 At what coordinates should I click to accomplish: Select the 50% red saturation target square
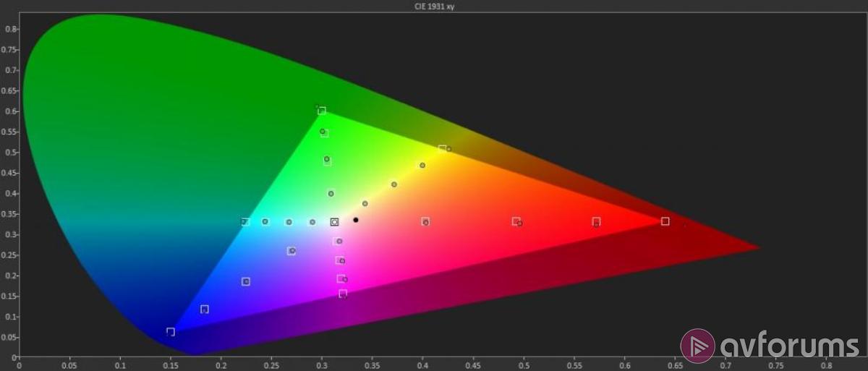[516, 221]
